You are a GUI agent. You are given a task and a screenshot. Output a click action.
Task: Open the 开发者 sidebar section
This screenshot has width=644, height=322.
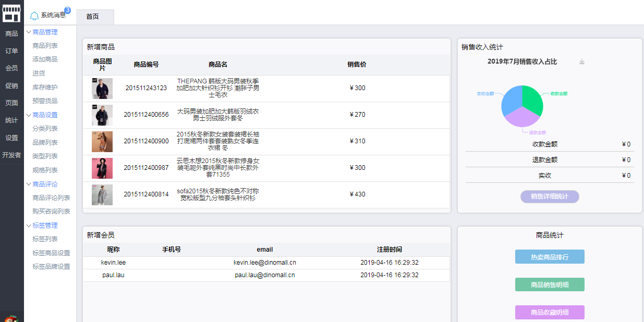(x=11, y=155)
